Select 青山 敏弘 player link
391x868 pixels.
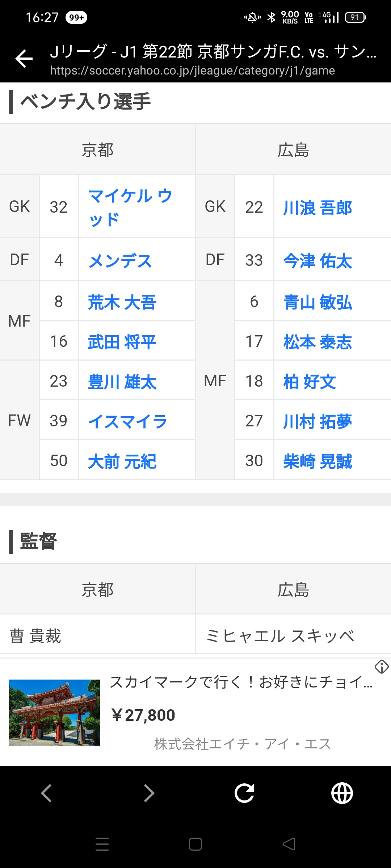tap(318, 302)
